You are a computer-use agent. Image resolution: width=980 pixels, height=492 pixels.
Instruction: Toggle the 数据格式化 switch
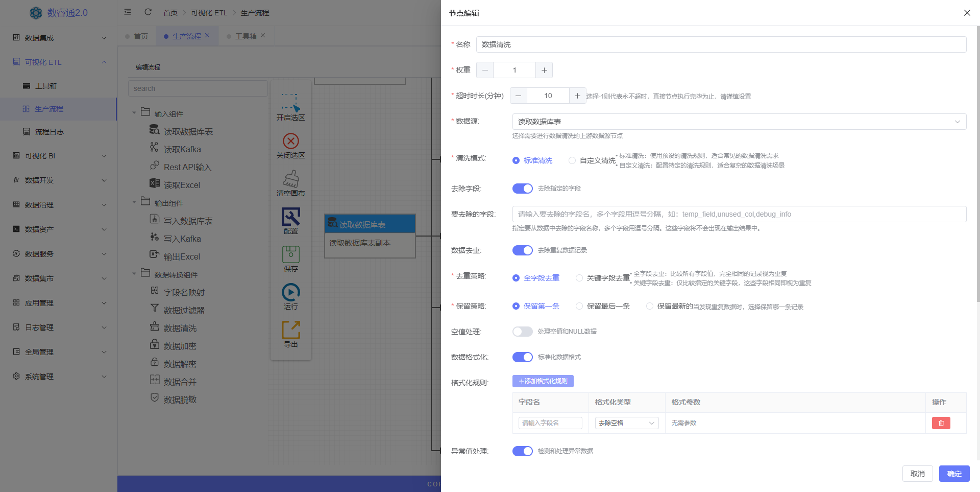click(x=522, y=357)
